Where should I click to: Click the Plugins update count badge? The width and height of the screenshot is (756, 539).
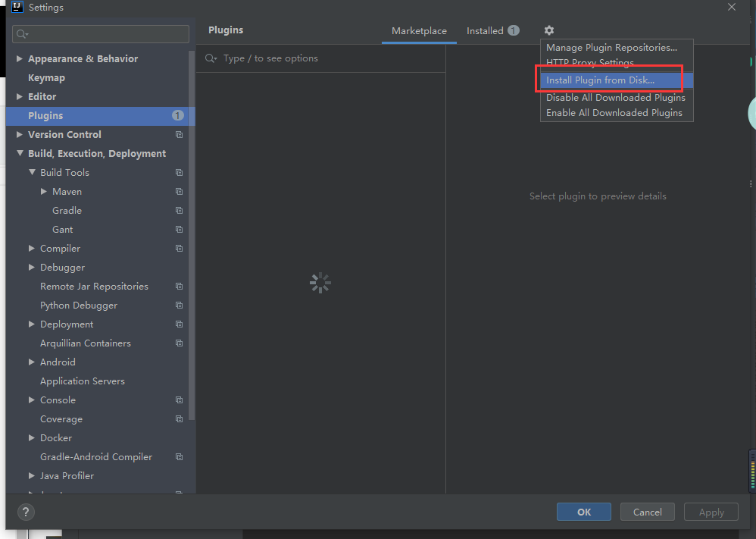coord(178,115)
